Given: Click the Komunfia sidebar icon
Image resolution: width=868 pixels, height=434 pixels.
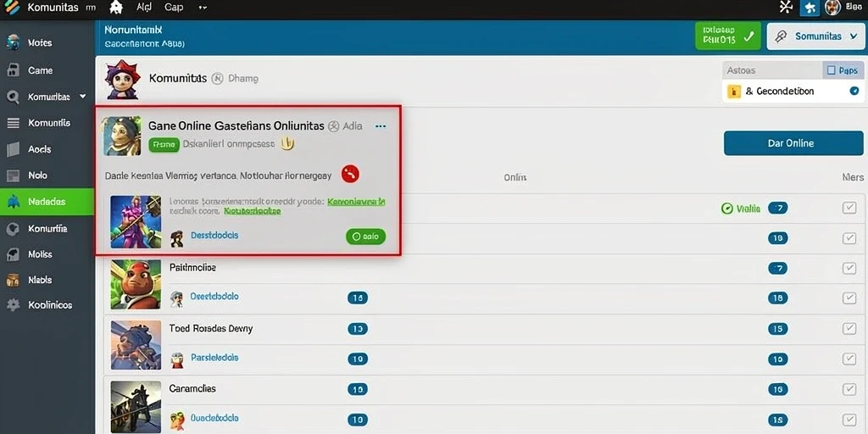Looking at the screenshot, I should pos(13,228).
